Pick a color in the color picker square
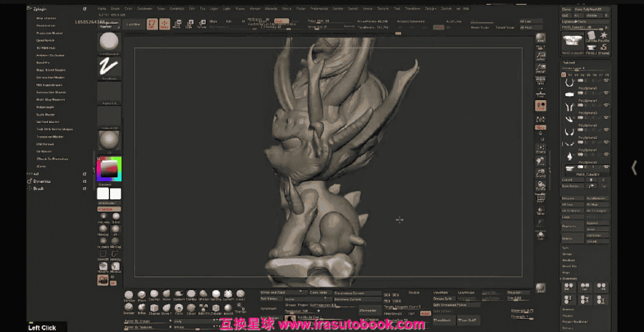Image resolution: width=644 pixels, height=332 pixels. pyautogui.click(x=109, y=169)
